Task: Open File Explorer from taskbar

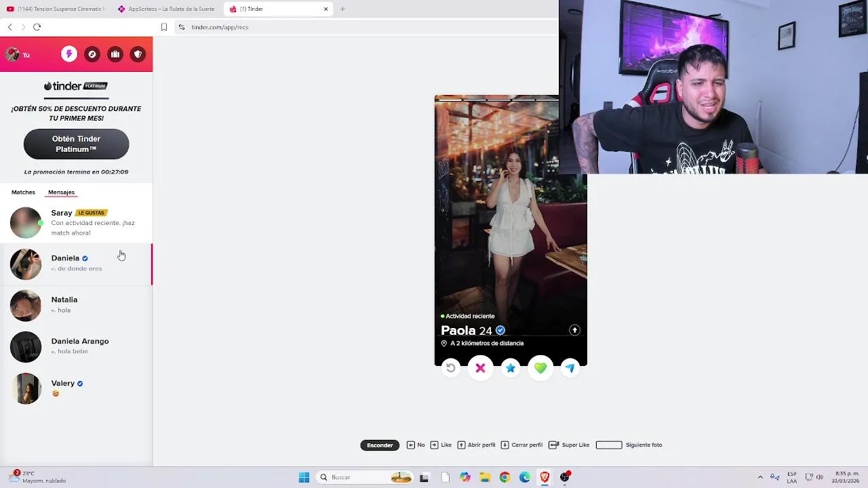Action: (485, 477)
